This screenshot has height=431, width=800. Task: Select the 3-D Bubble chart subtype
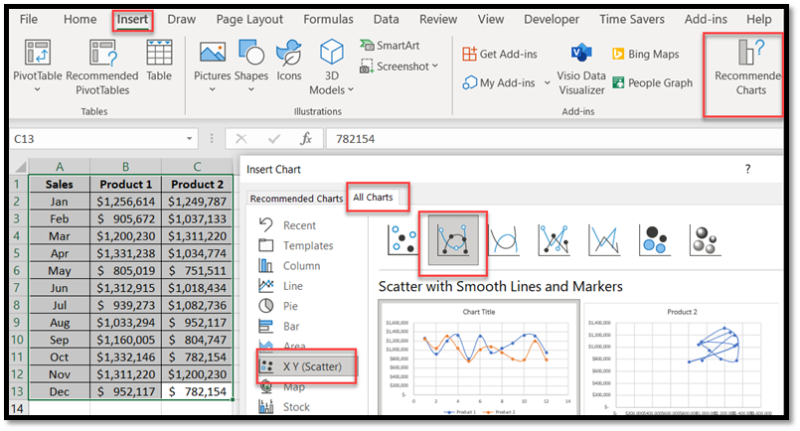coord(705,240)
